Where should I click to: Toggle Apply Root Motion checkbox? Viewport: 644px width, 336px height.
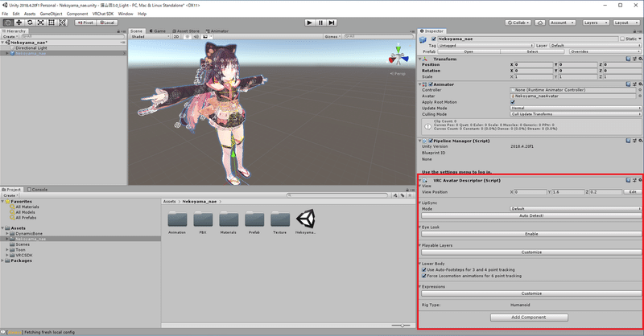pyautogui.click(x=513, y=102)
